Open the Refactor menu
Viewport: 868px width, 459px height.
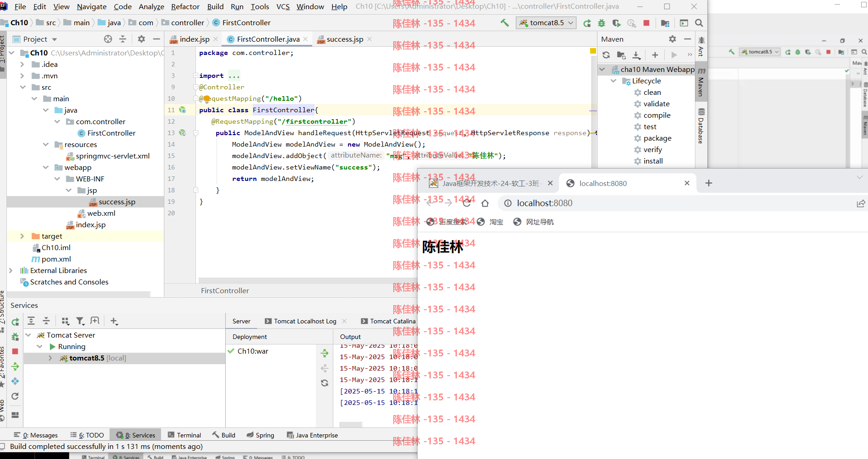tap(185, 6)
